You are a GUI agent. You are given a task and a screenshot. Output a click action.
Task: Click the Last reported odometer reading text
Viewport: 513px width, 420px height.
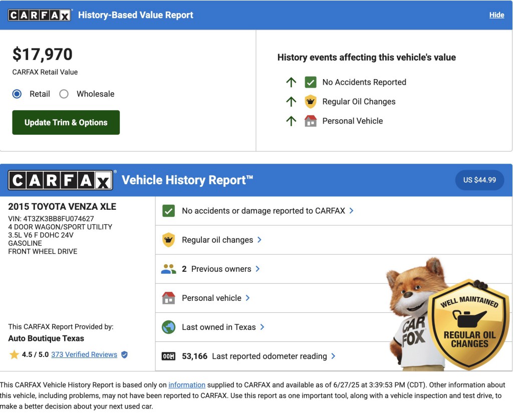click(x=270, y=356)
